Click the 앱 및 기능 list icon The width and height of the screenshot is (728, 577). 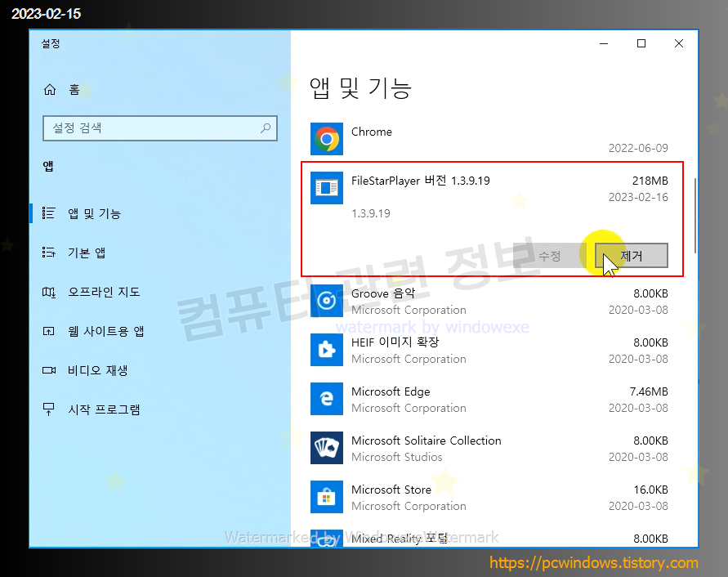pyautogui.click(x=49, y=213)
